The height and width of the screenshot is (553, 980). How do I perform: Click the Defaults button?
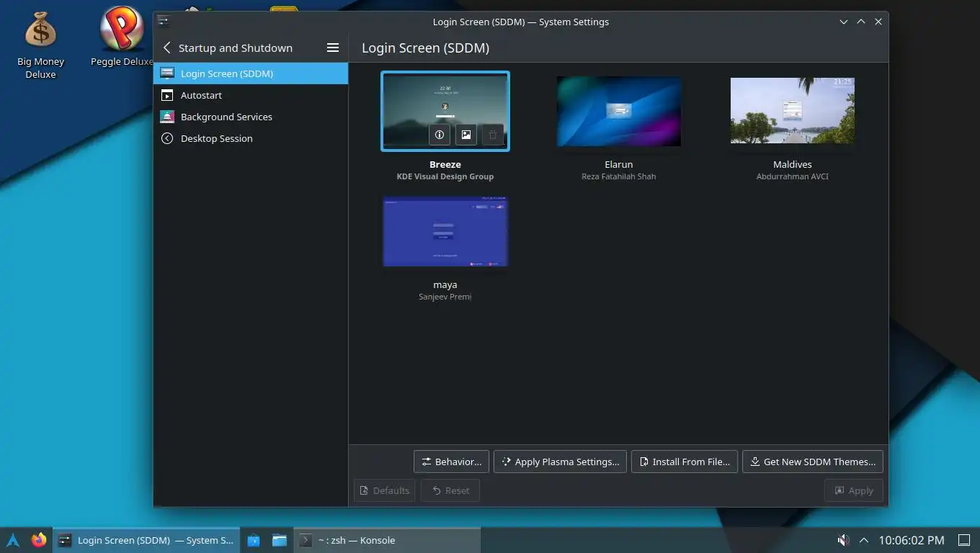point(385,490)
